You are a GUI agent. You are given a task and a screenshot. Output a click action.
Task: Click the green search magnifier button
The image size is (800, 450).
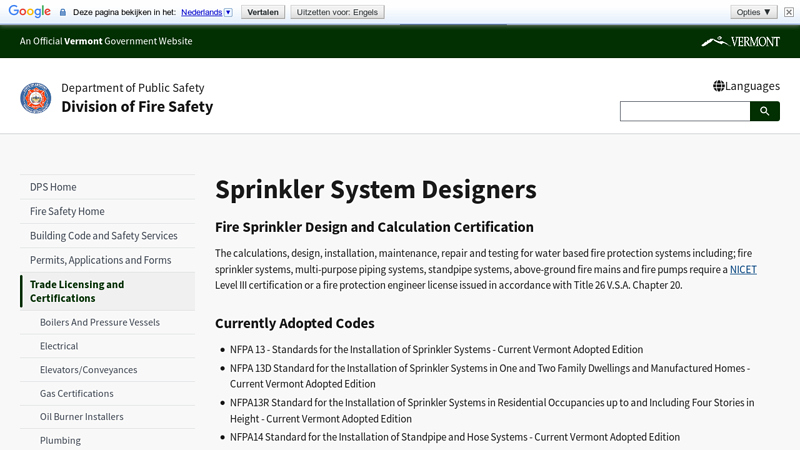(764, 111)
